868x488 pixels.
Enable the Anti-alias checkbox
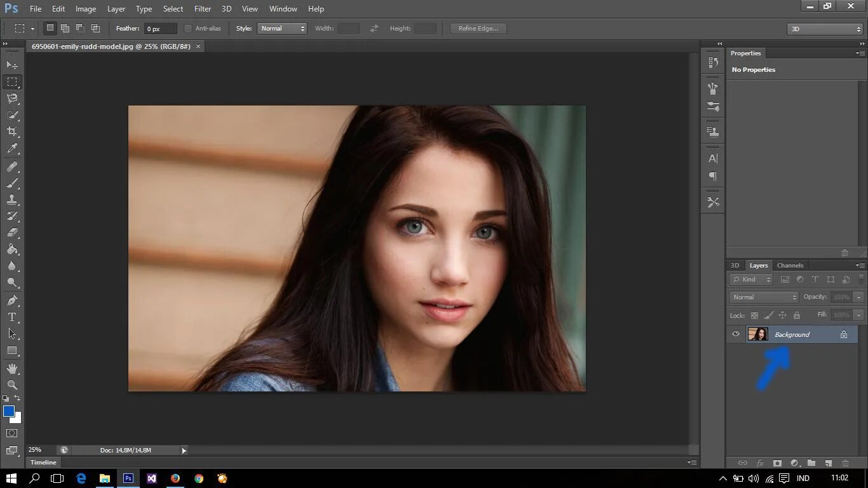188,29
